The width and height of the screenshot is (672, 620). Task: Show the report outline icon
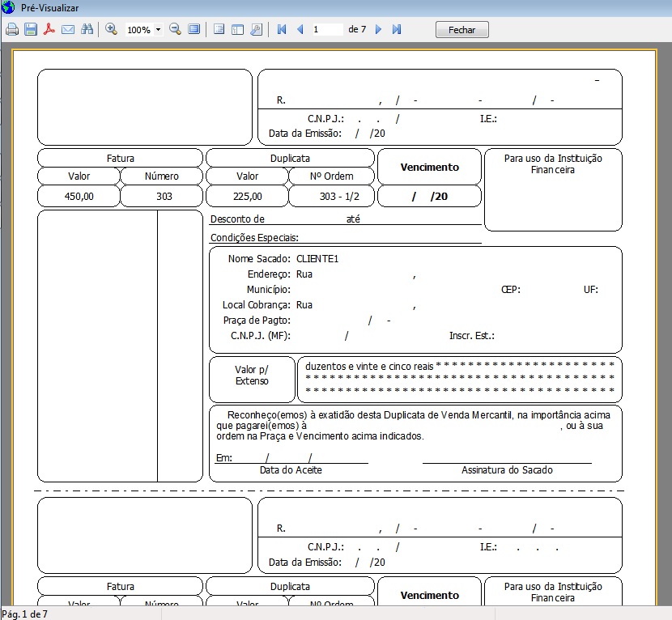[219, 29]
